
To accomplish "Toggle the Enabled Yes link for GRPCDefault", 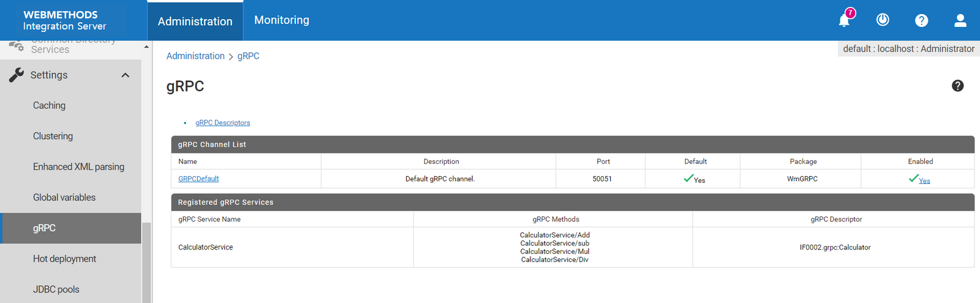I will [924, 180].
